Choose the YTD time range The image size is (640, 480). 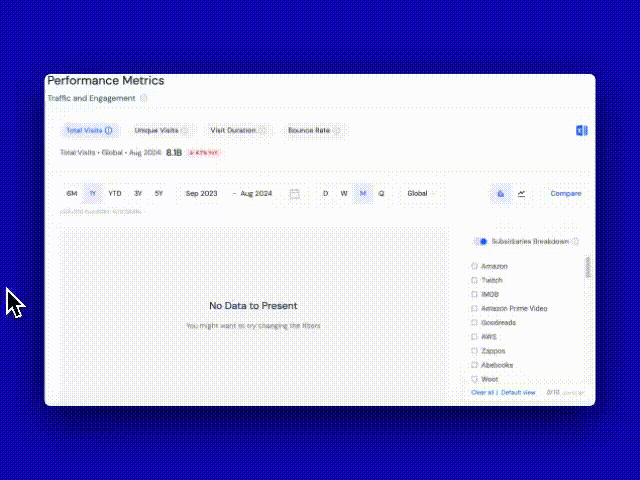(115, 193)
